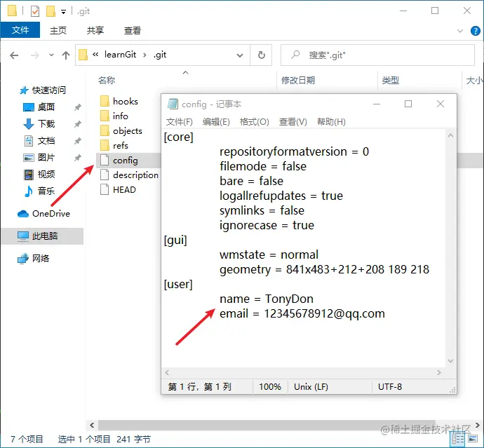Click the Notepad title bar icon
The image size is (484, 448).
173,104
